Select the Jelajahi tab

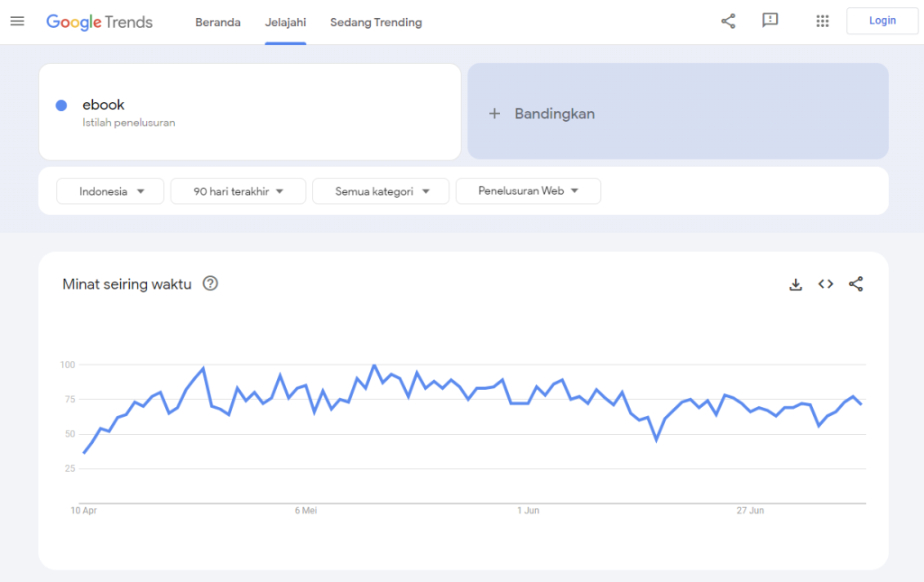[285, 22]
